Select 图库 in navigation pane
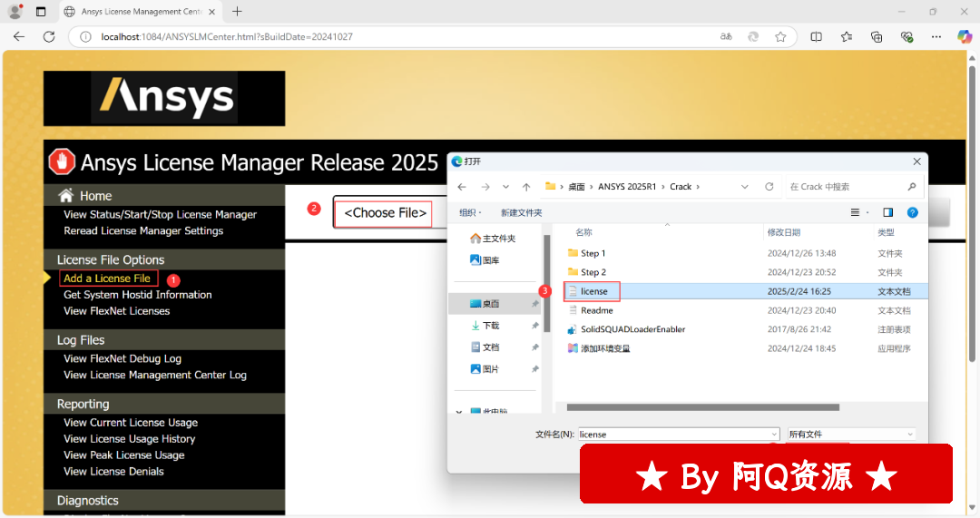 pyautogui.click(x=485, y=260)
